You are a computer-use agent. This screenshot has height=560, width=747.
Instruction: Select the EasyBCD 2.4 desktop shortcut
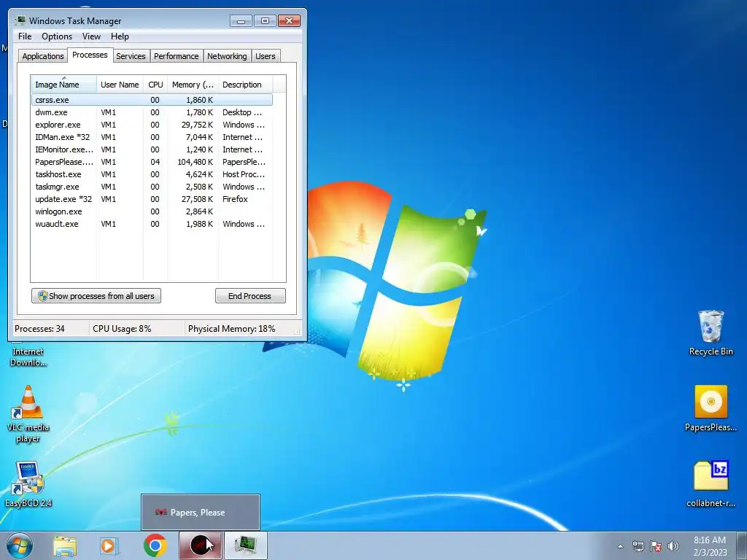(x=28, y=484)
